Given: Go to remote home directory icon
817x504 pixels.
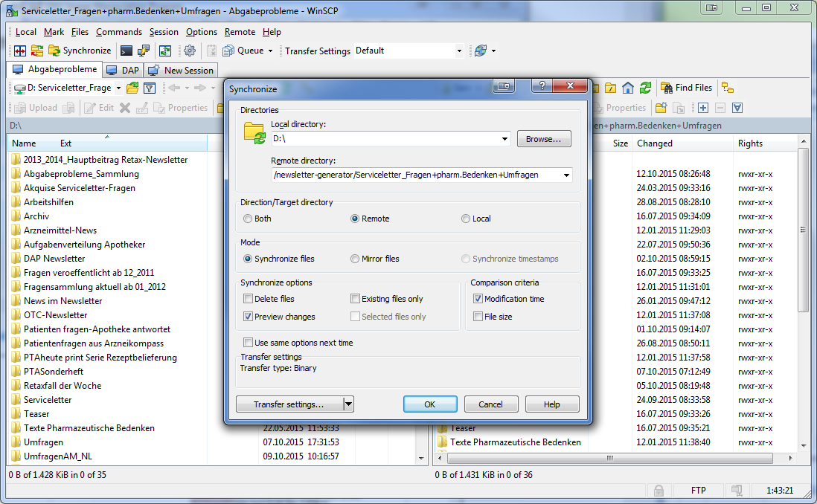Looking at the screenshot, I should 628,88.
